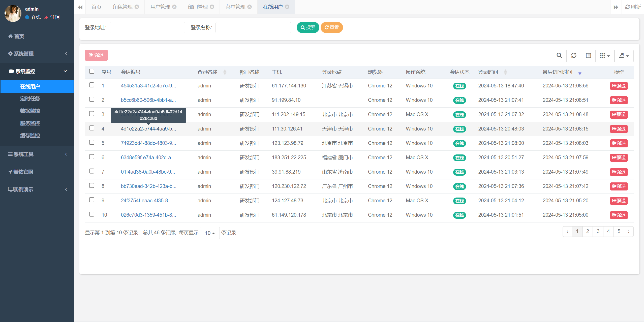Image resolution: width=644 pixels, height=322 pixels.
Task: Click the pink 强退 batch button
Action: pyautogui.click(x=96, y=55)
